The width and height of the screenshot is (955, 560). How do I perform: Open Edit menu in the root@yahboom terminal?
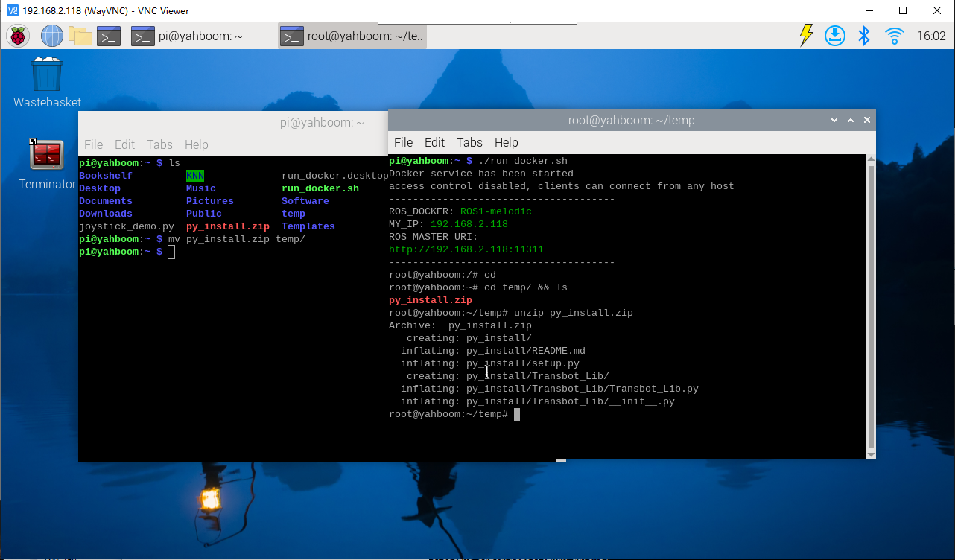[x=434, y=142]
